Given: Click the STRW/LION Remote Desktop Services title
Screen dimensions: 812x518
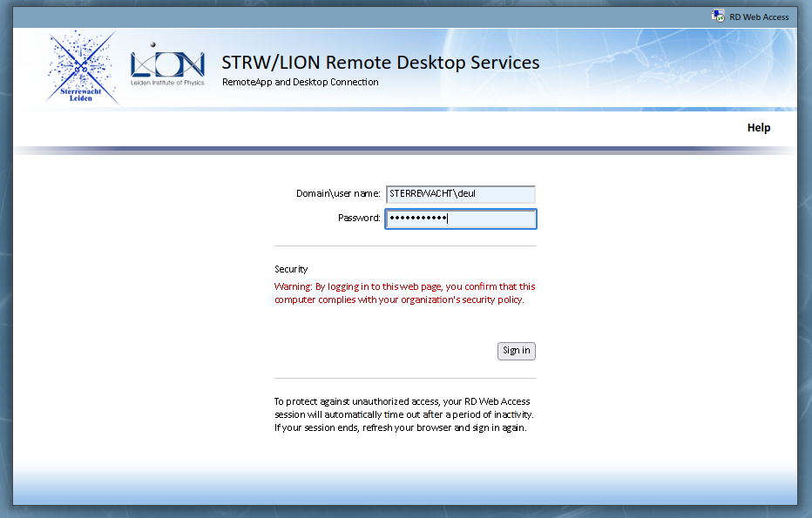Looking at the screenshot, I should [380, 63].
